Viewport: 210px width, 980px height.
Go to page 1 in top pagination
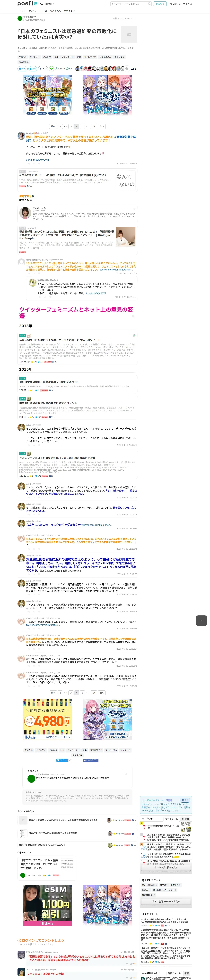60,126
